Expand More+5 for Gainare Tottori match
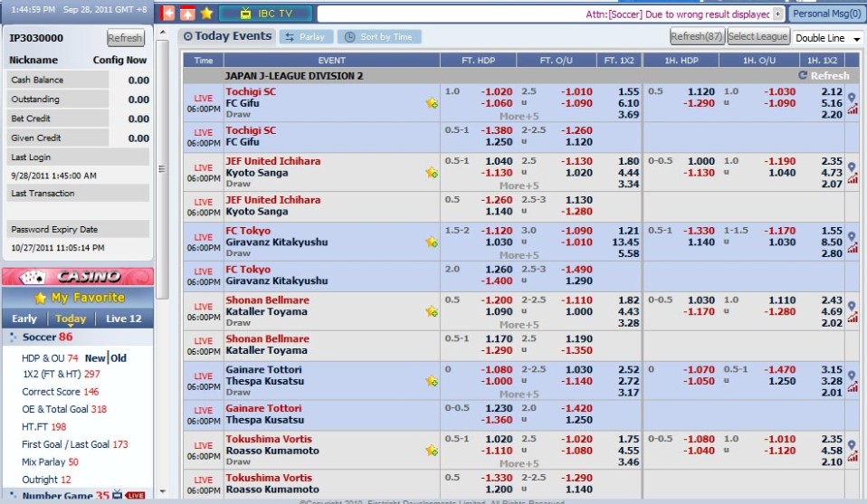867x504 pixels. coord(519,394)
